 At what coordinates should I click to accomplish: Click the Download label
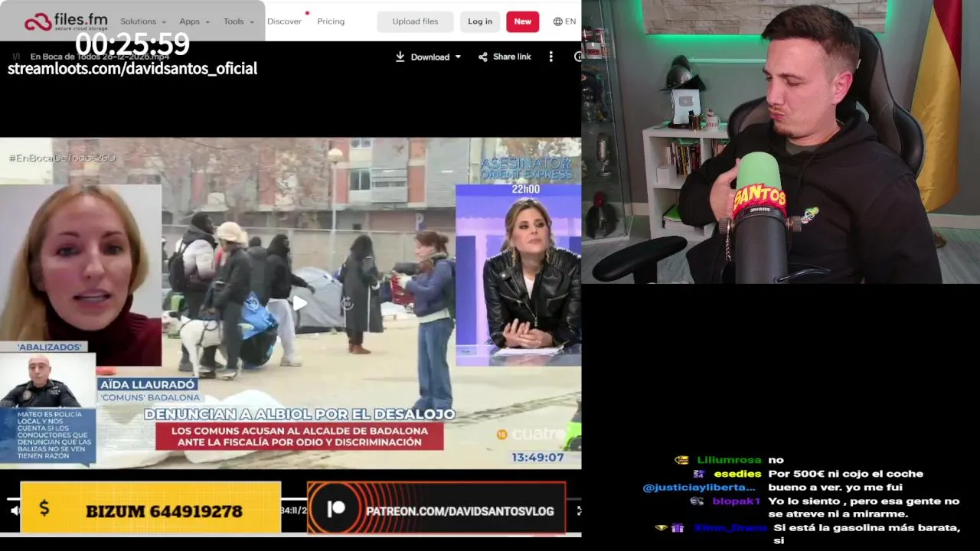430,57
